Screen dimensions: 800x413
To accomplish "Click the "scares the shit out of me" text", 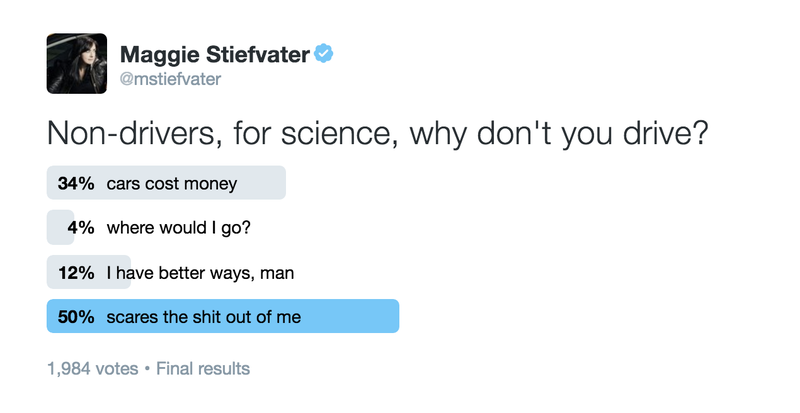I will (204, 317).
